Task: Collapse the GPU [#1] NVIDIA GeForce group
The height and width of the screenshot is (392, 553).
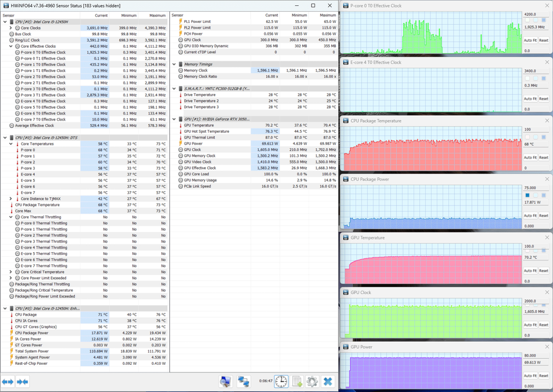Action: pyautogui.click(x=174, y=119)
